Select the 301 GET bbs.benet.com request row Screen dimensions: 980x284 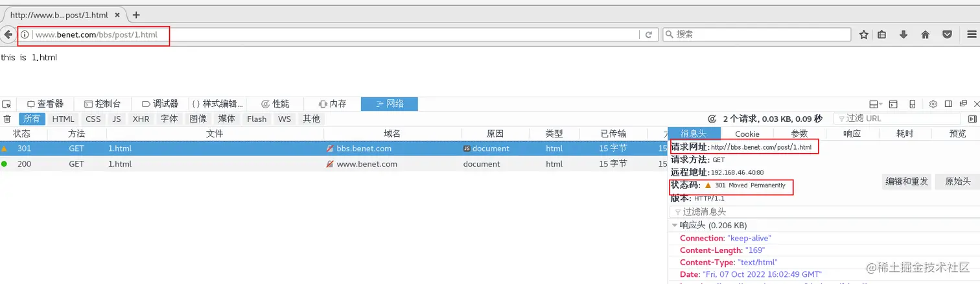[x=334, y=148]
